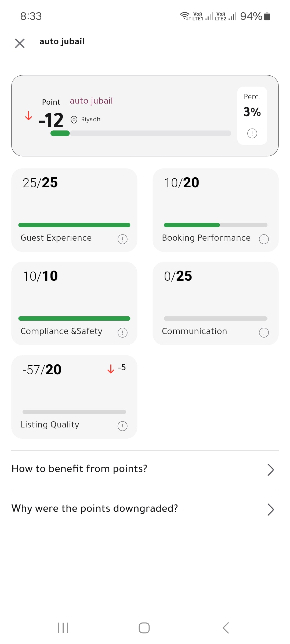Tap the overall points progress bar

pyautogui.click(x=141, y=133)
